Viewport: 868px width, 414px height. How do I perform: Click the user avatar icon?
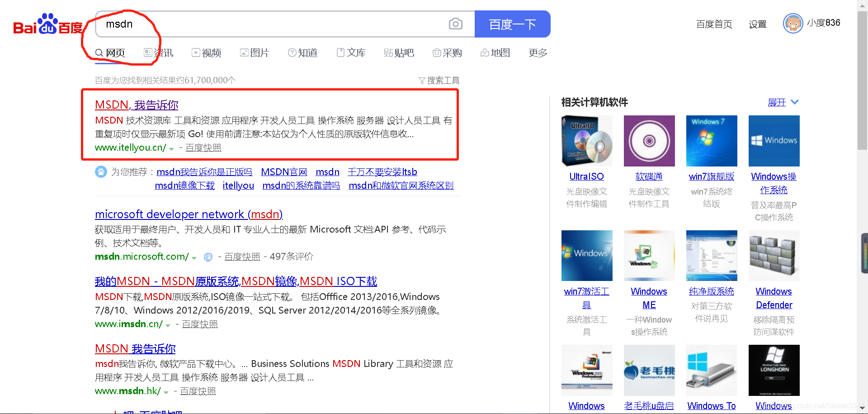tap(793, 23)
